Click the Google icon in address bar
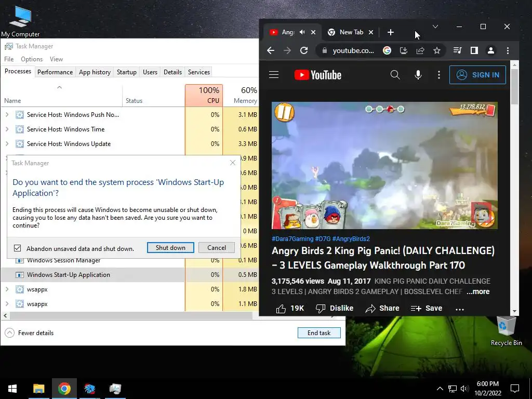Viewport: 532px width, 399px height. 387,50
